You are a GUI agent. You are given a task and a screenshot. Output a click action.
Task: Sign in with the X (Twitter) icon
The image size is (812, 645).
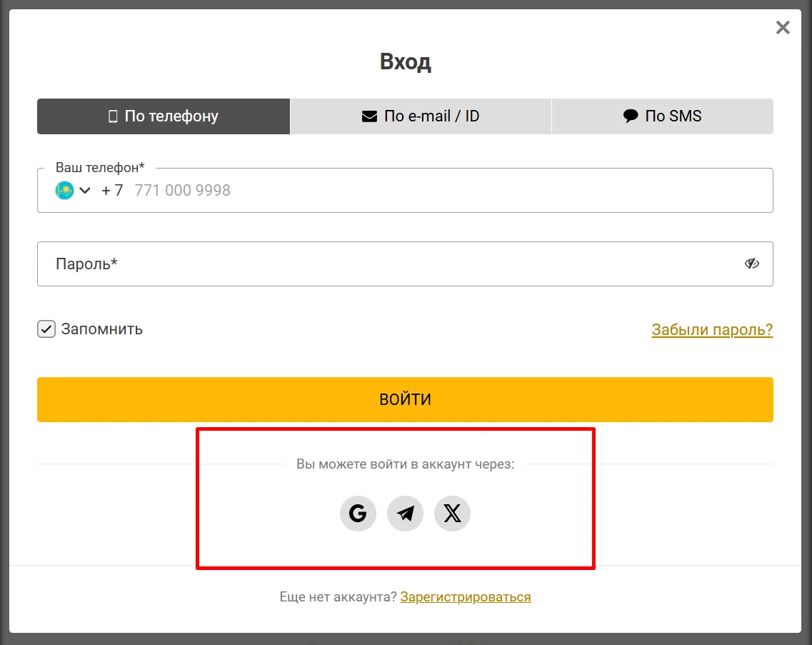452,514
